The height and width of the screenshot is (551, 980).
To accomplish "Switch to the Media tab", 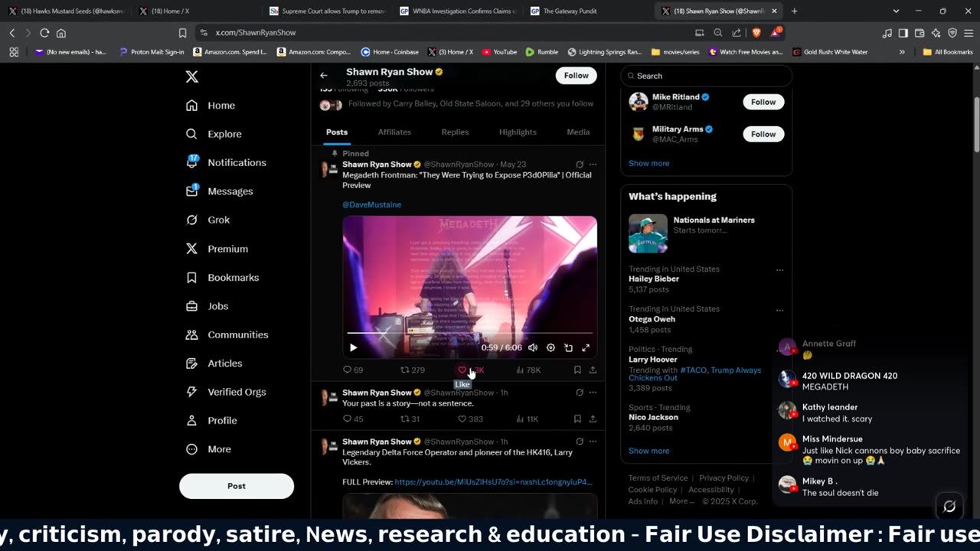I will 578,132.
